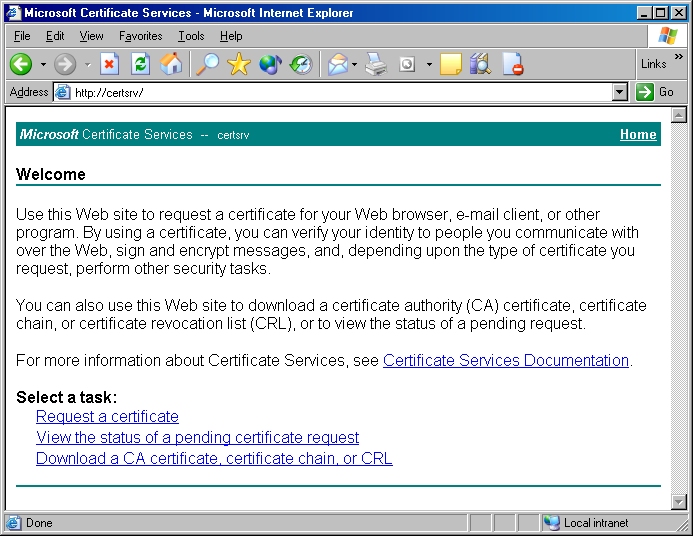Go to Home page house icon
The height and width of the screenshot is (536, 693).
coord(171,65)
